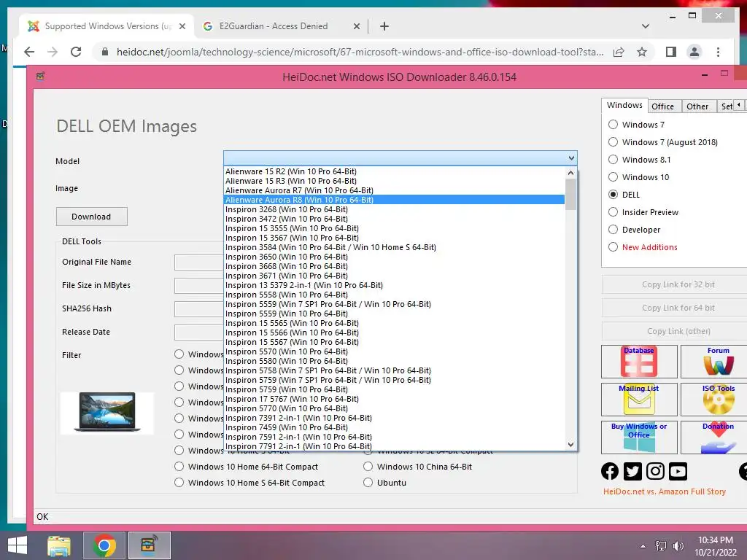Open the Chrome profile avatar

(x=694, y=52)
